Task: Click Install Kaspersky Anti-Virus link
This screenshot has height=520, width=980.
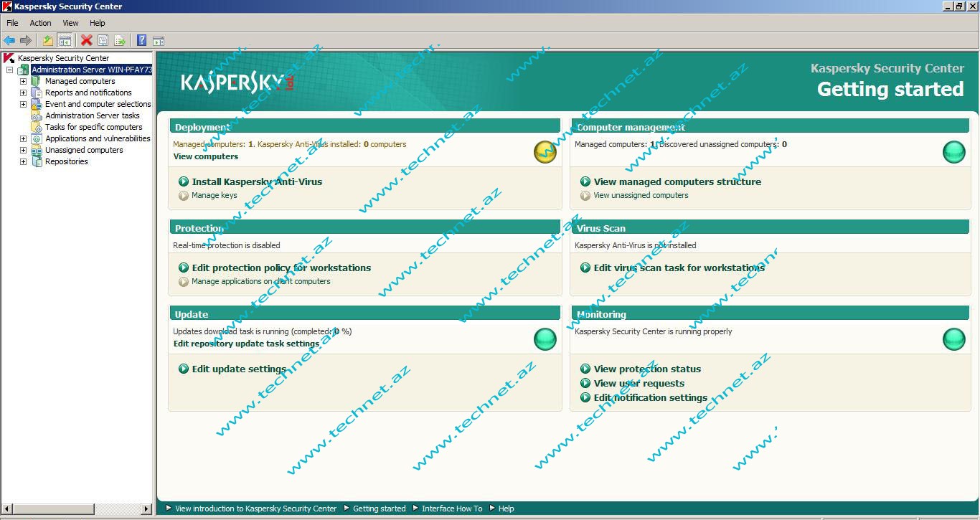Action: coord(257,181)
